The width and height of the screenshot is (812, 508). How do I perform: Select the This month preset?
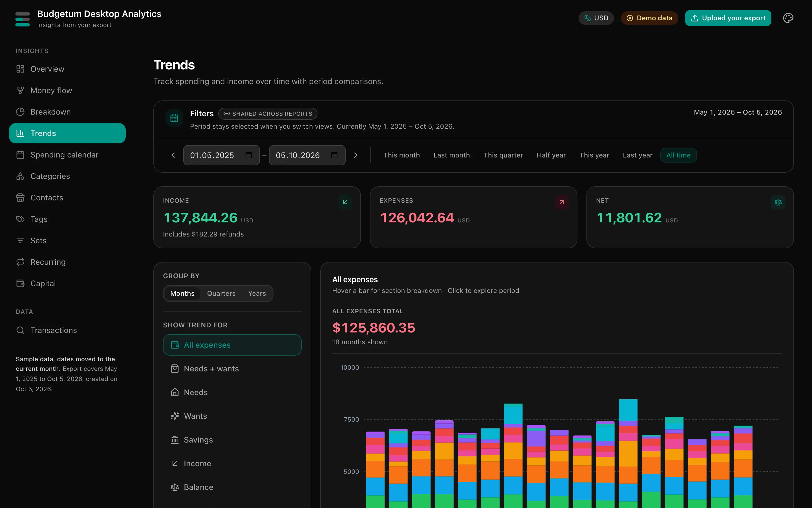pyautogui.click(x=402, y=155)
